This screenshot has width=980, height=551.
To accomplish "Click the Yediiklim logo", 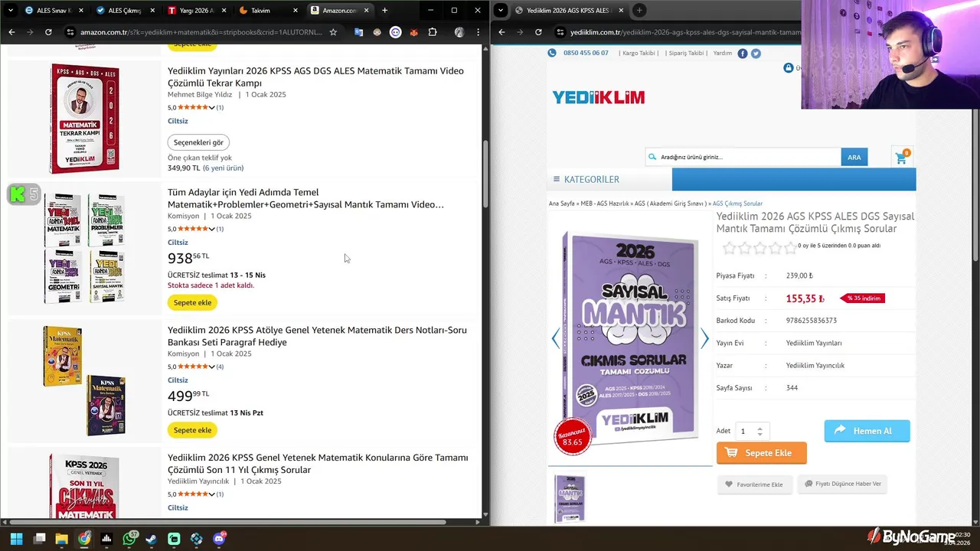I will click(x=599, y=97).
